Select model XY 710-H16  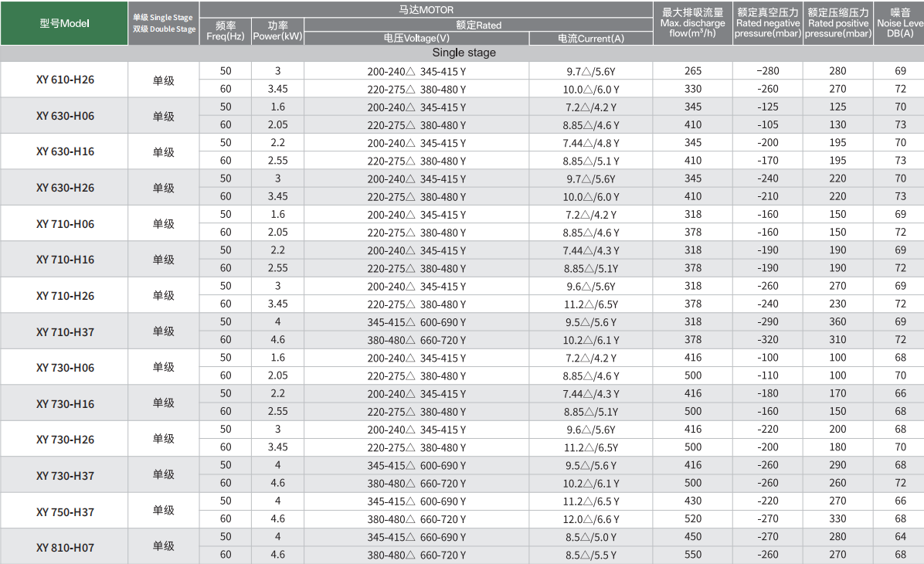tap(65, 260)
